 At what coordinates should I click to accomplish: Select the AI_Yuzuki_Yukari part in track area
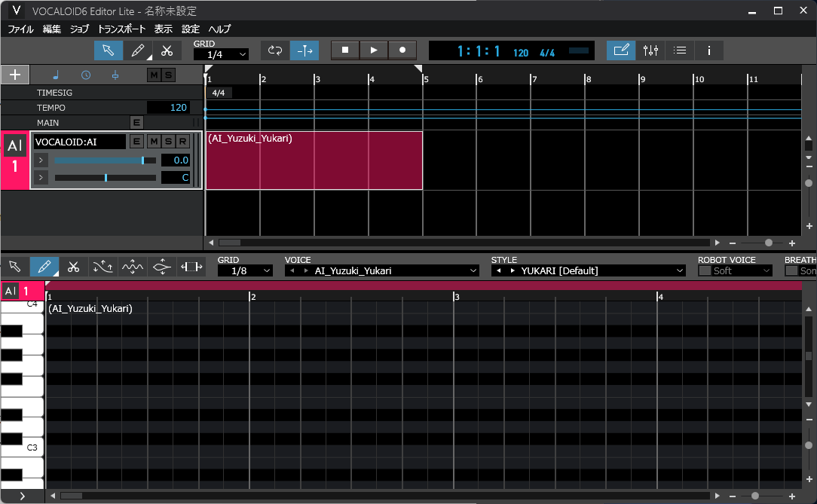[x=314, y=160]
